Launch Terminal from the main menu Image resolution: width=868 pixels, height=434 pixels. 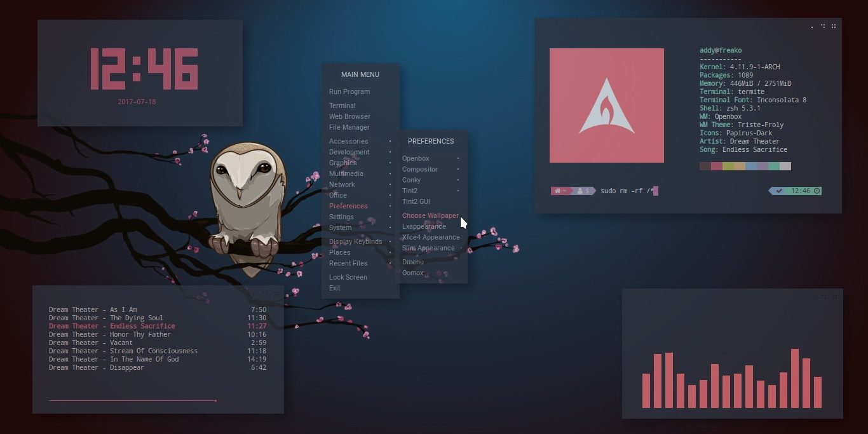(x=342, y=105)
